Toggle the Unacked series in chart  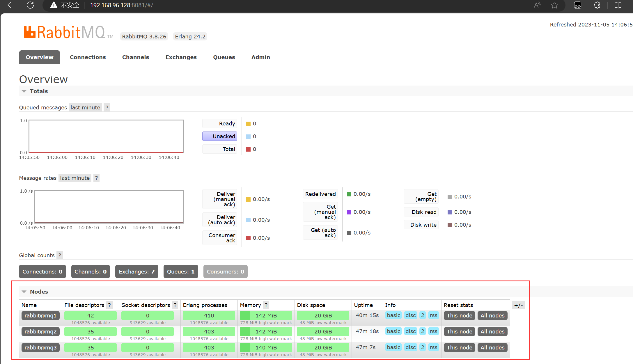[x=220, y=136]
